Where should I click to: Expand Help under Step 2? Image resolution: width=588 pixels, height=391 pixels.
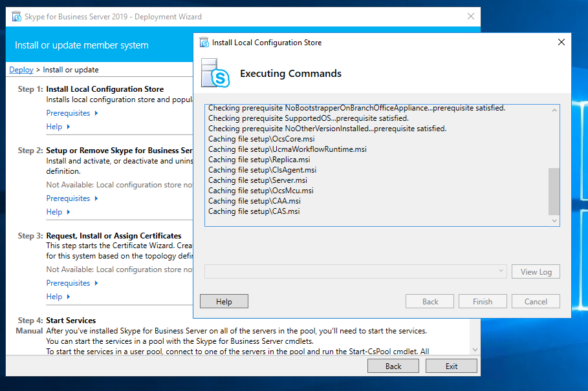point(58,212)
